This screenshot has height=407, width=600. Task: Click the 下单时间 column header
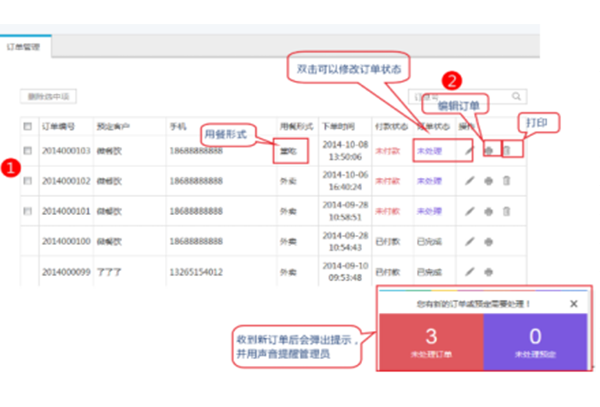click(x=339, y=126)
